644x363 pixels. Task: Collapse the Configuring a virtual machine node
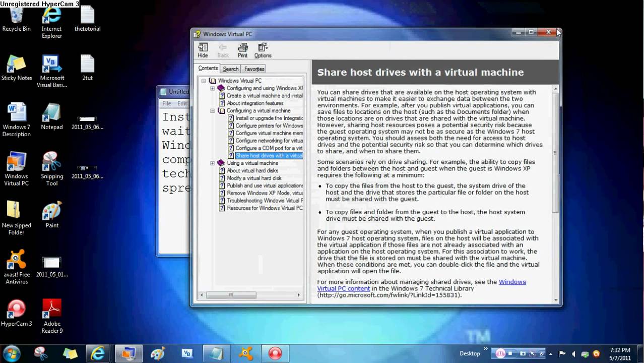212,111
